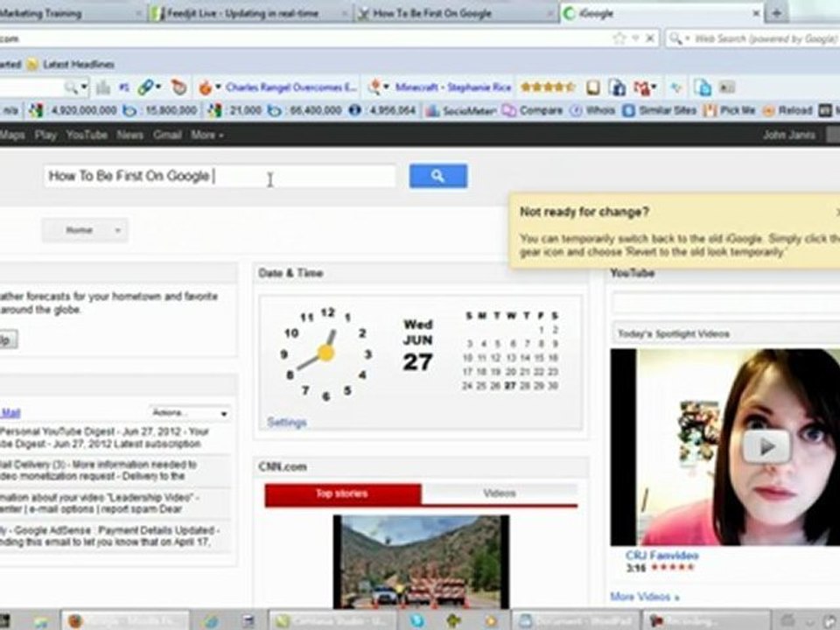The width and height of the screenshot is (840, 630).
Task: Select day 27 in the mini calendar
Action: [509, 386]
